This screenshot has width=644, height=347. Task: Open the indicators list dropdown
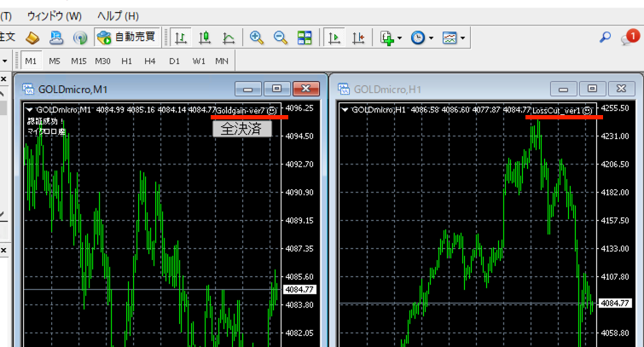point(391,38)
